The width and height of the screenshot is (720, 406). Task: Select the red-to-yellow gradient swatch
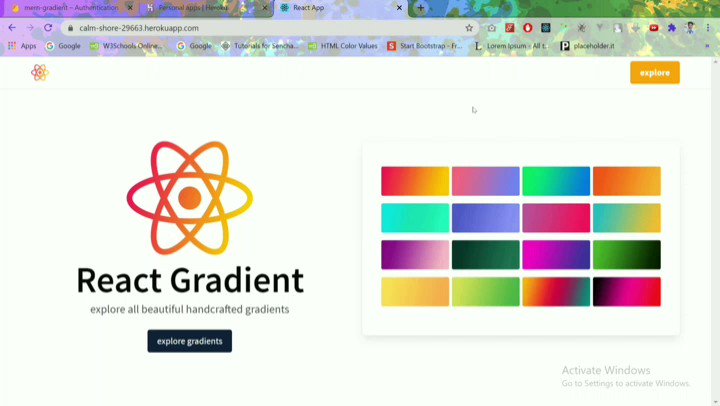click(x=415, y=181)
